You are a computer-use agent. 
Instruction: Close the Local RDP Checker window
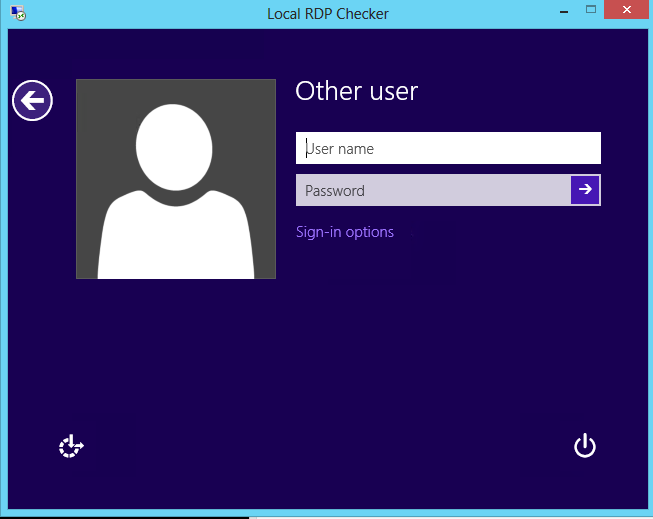628,12
